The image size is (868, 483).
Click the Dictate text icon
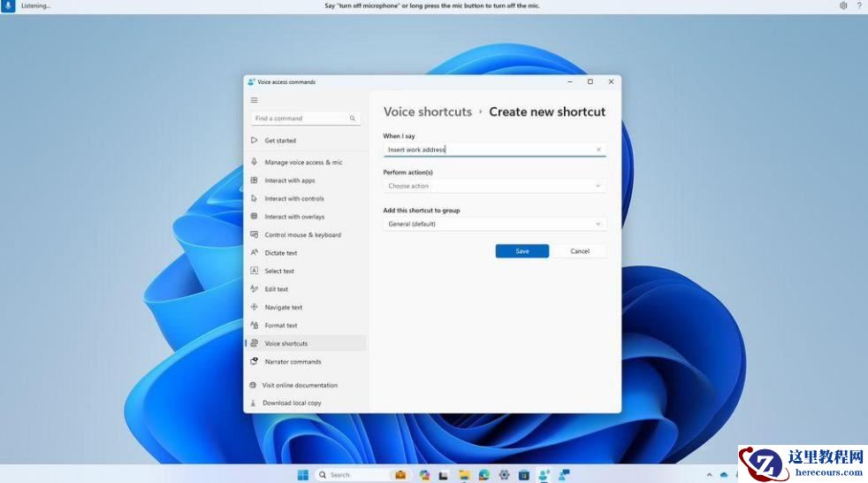click(x=254, y=253)
